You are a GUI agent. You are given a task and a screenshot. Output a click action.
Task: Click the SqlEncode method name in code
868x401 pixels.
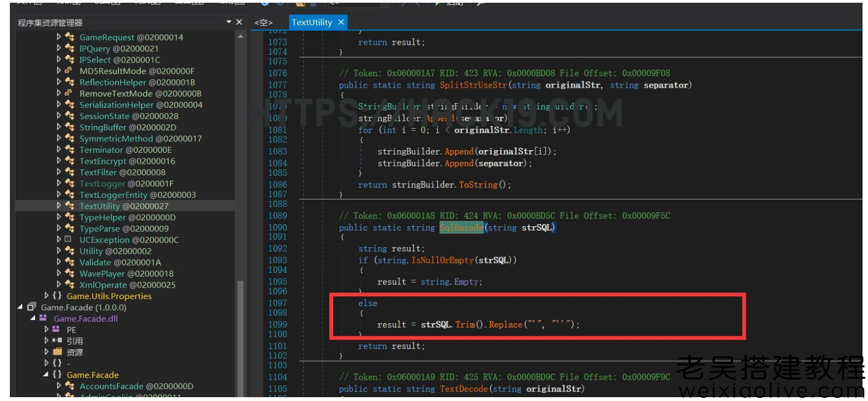[x=461, y=227]
